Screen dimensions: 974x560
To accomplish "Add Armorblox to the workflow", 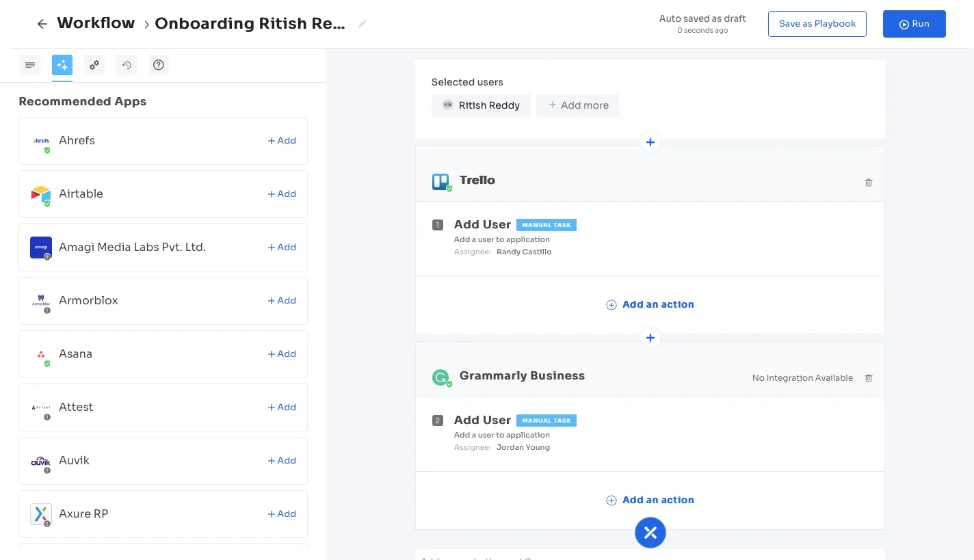I will pyautogui.click(x=282, y=300).
